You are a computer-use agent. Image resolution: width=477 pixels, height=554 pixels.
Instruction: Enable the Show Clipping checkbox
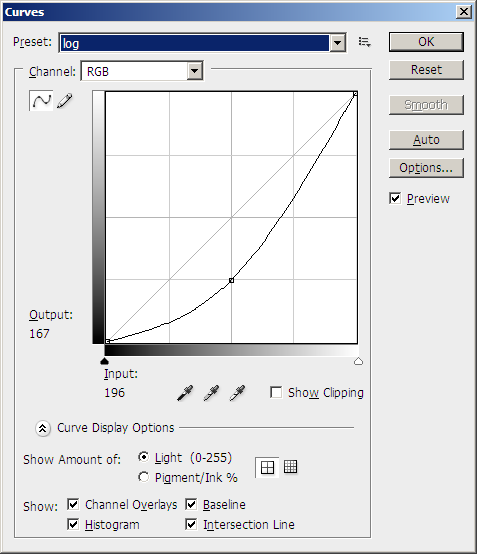click(276, 392)
